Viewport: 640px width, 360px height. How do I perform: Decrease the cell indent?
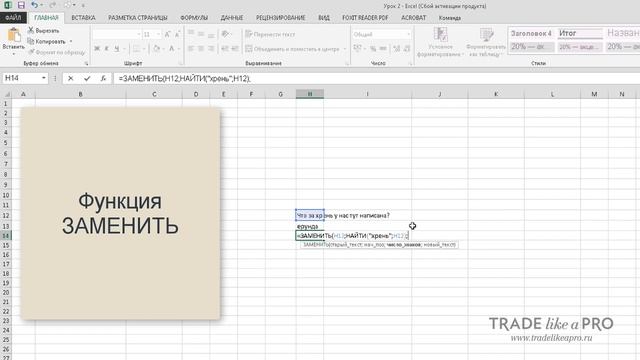click(x=225, y=49)
